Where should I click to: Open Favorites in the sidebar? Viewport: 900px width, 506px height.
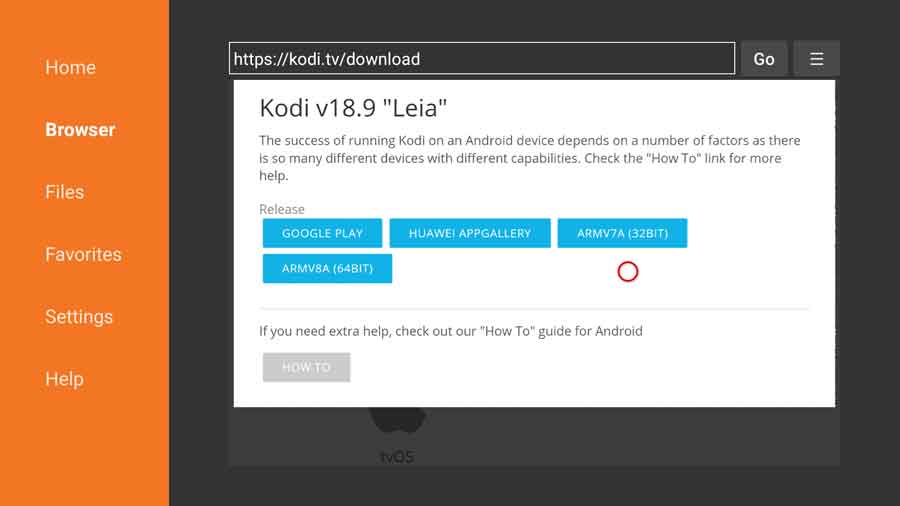[x=83, y=254]
